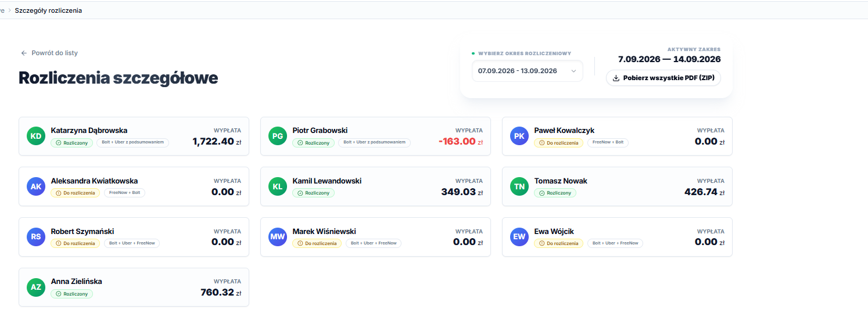The width and height of the screenshot is (868, 313).
Task: Open the MW avatar of Marek Wiśniewski
Action: coord(278,236)
